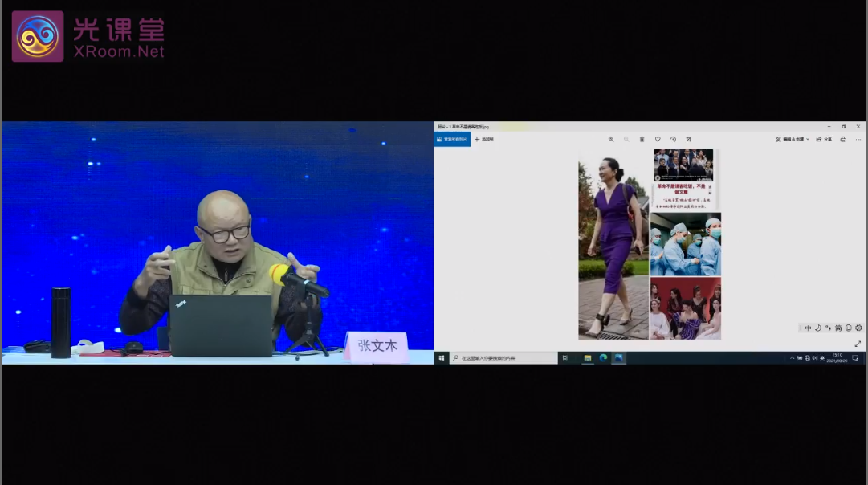Click the zoom out magnifier icon
The width and height of the screenshot is (868, 485).
point(626,139)
